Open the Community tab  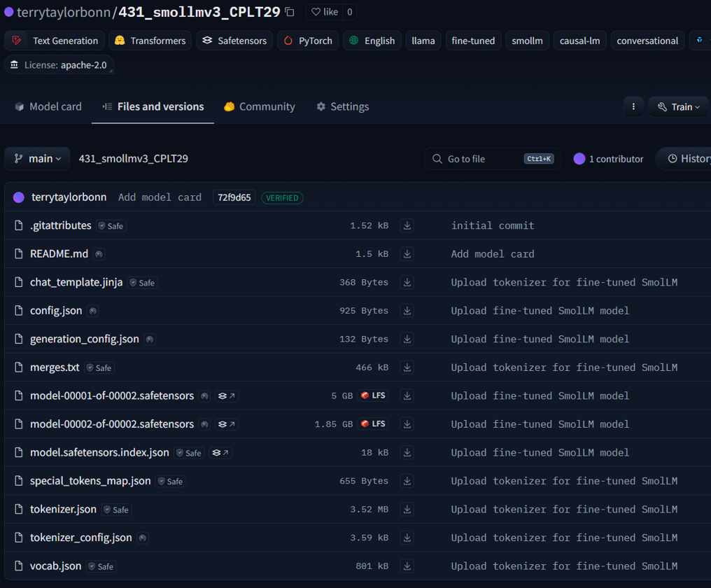260,106
